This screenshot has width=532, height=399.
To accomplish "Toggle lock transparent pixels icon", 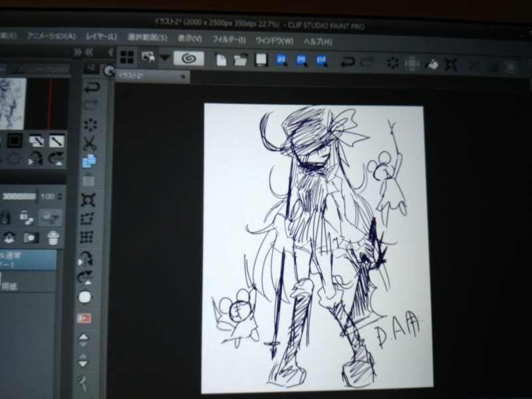I will tap(26, 217).
